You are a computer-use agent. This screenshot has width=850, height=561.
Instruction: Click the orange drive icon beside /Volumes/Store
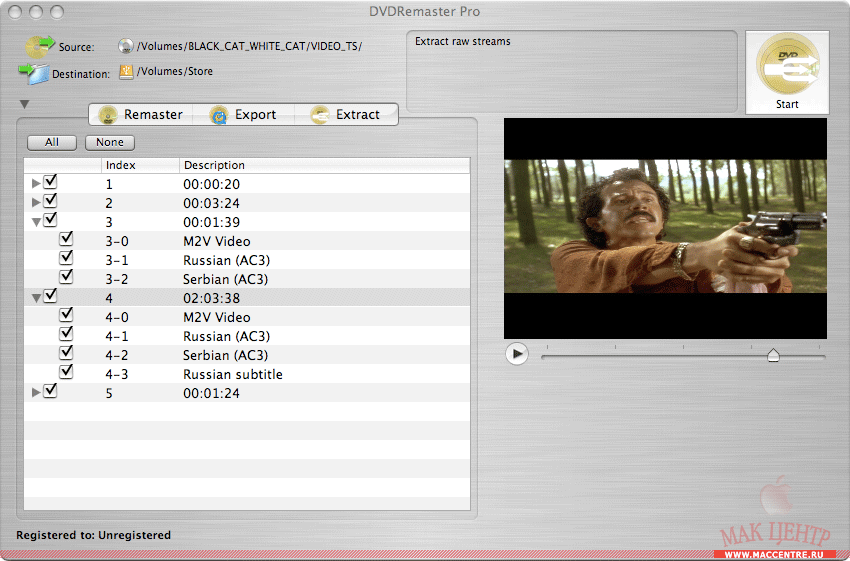click(126, 72)
